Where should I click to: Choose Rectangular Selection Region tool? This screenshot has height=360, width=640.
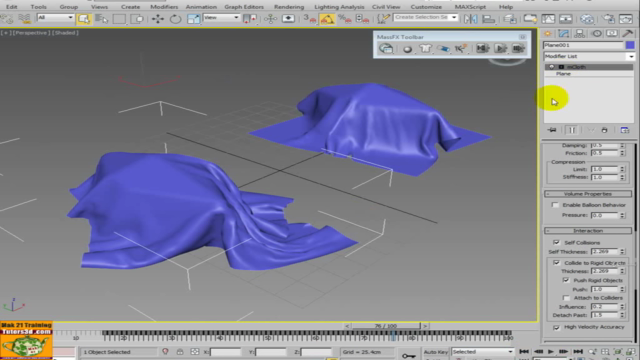(x=119, y=19)
